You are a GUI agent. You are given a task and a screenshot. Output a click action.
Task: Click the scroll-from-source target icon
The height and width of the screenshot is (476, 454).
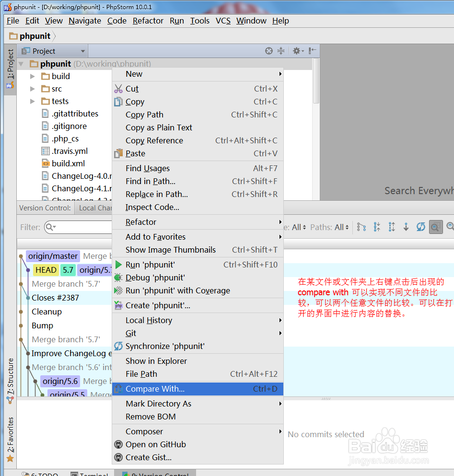click(269, 51)
